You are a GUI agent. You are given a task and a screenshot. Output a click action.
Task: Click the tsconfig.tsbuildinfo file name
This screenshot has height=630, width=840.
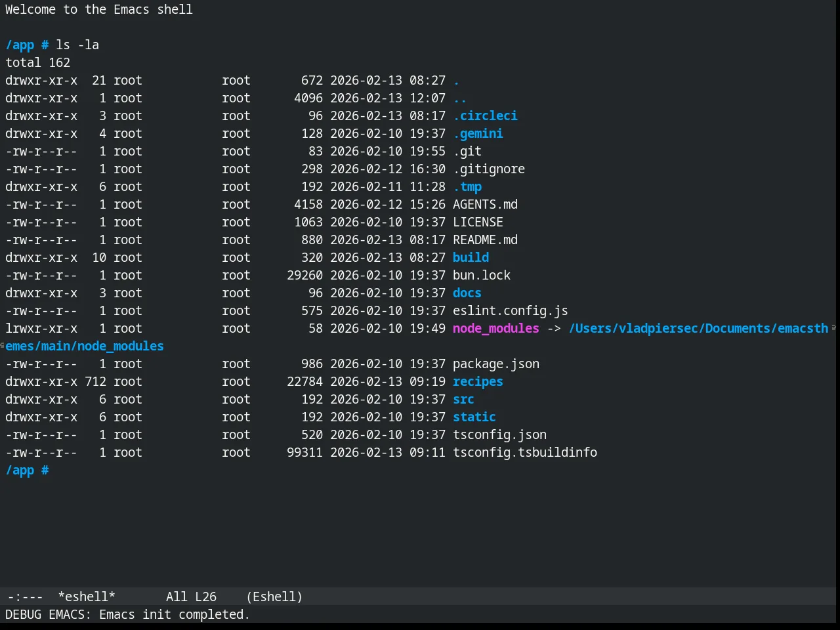click(x=525, y=452)
